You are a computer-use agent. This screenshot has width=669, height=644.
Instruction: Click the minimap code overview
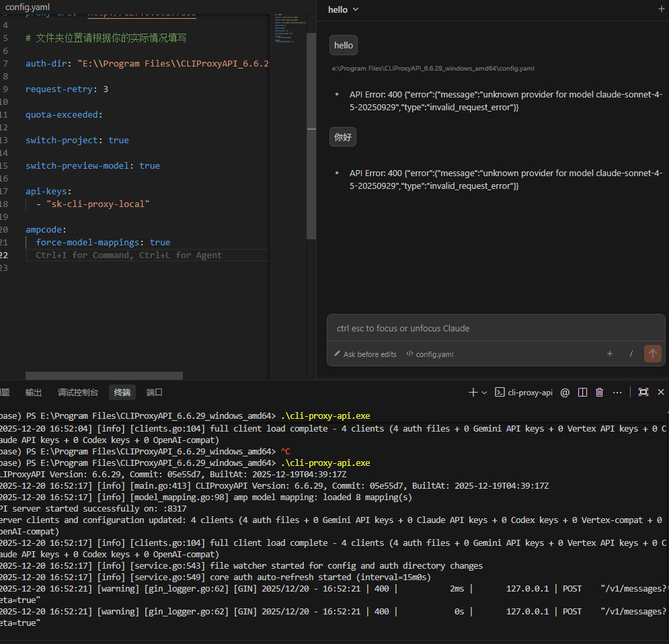(x=290, y=28)
